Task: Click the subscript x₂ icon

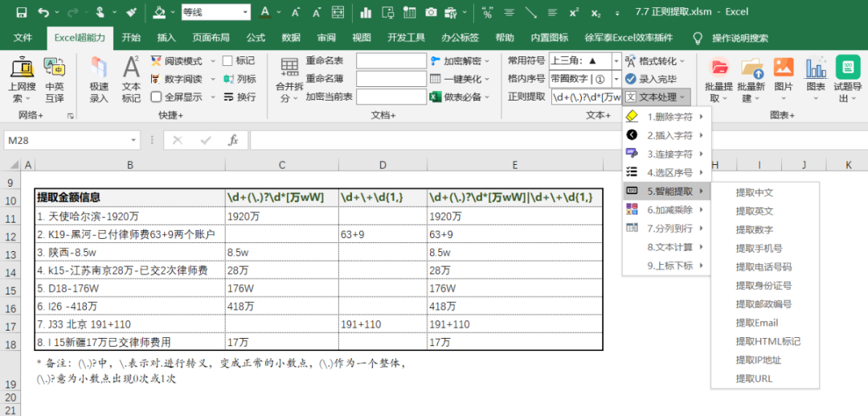Action: (596, 11)
